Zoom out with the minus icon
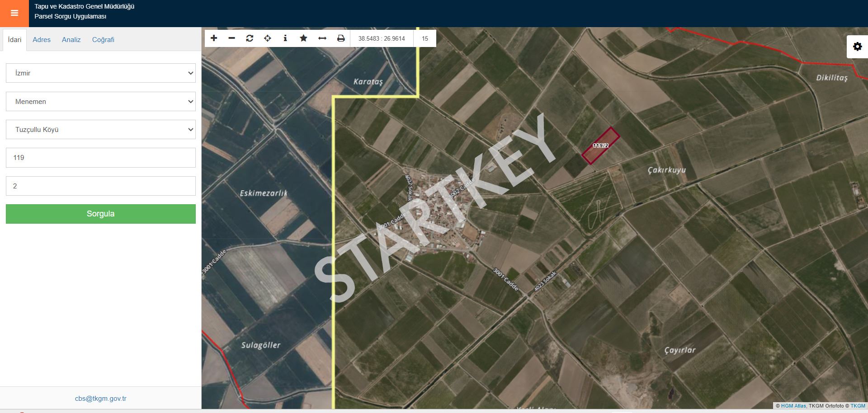Image resolution: width=868 pixels, height=413 pixels. point(231,38)
